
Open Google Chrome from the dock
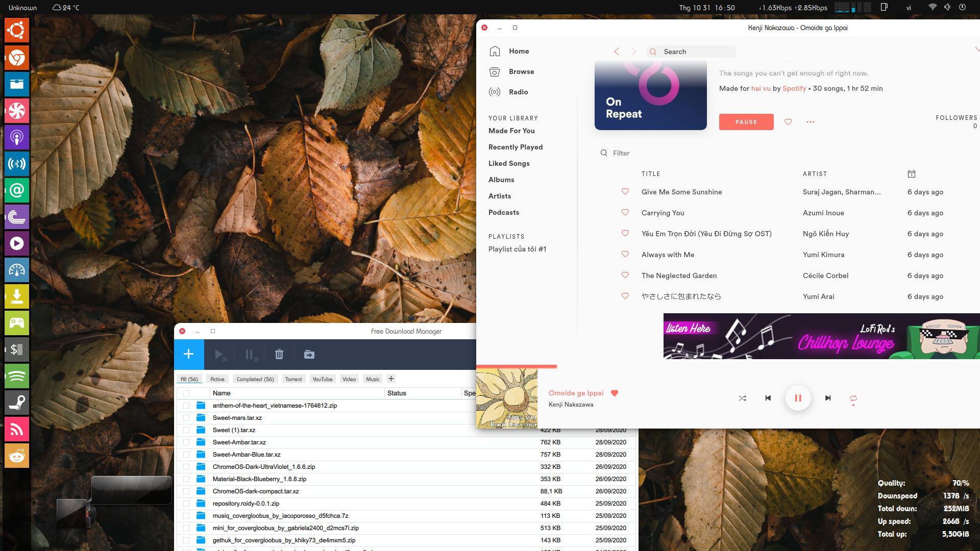tap(17, 58)
